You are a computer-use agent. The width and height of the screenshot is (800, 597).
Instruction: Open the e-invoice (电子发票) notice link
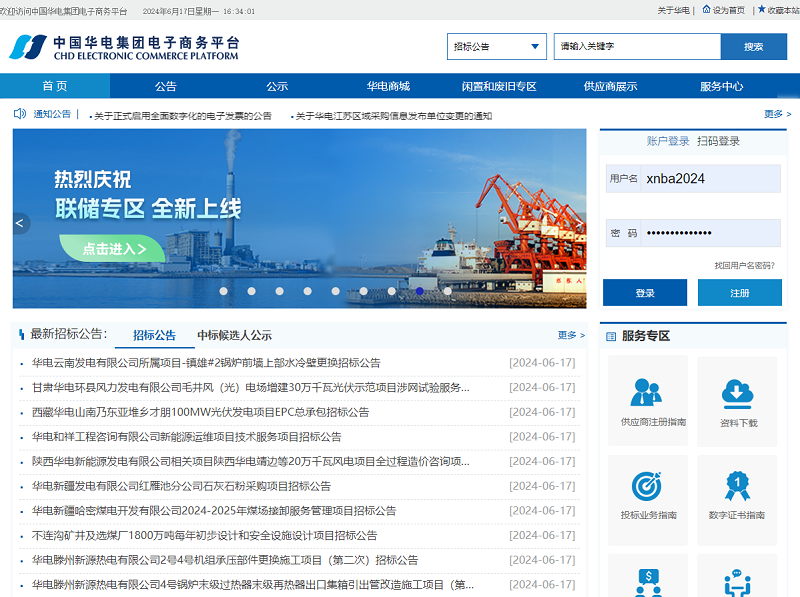pyautogui.click(x=183, y=116)
